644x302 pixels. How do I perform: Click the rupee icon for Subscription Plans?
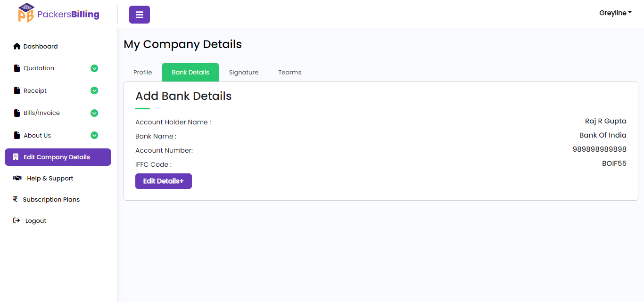click(15, 199)
